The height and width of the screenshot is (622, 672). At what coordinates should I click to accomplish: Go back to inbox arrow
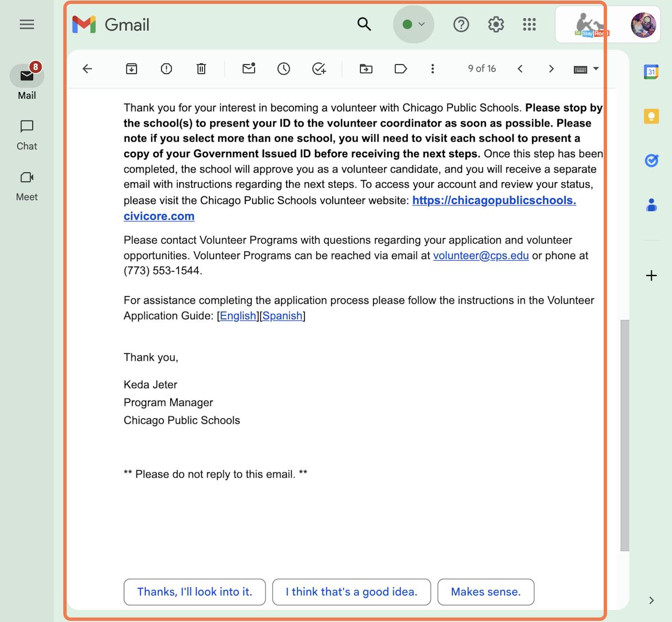[x=87, y=69]
